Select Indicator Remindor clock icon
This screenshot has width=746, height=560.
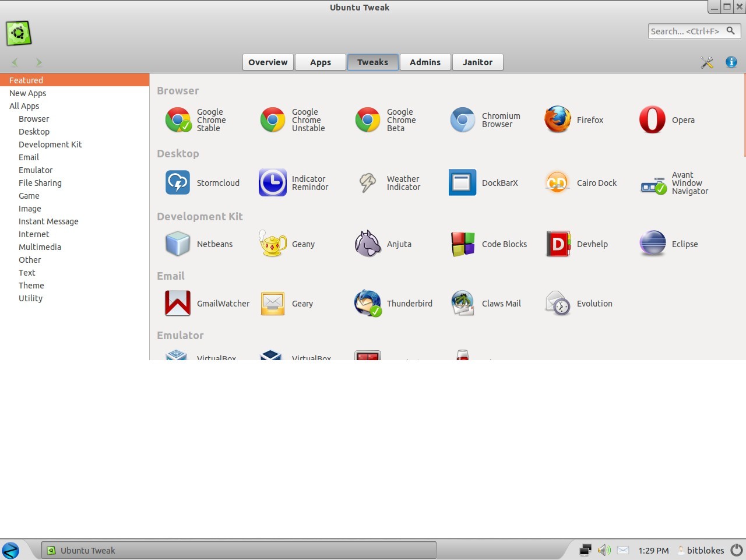(273, 183)
